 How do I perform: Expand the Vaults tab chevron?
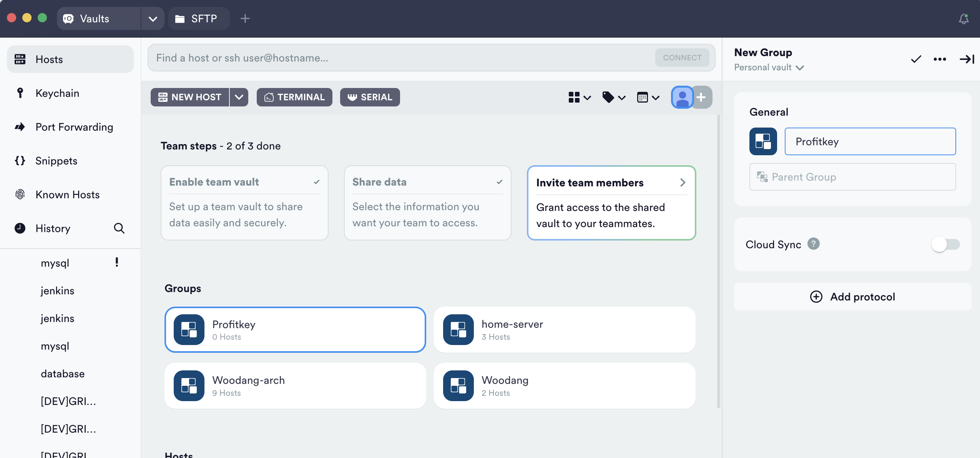coord(153,18)
